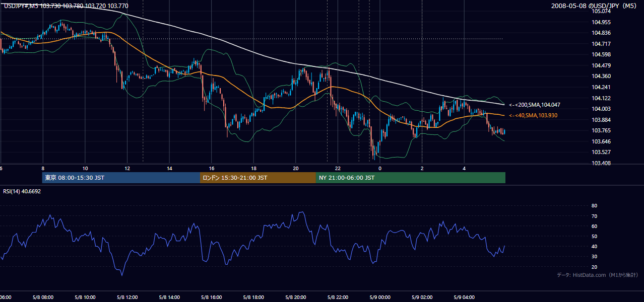Click price axis label 104.241
The image size is (644, 302).
[601, 87]
